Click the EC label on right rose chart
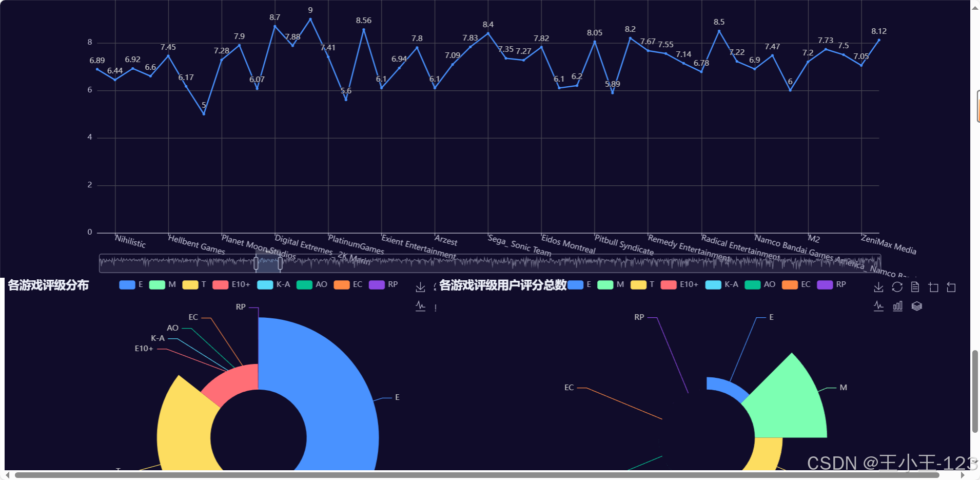This screenshot has height=480, width=980. click(x=569, y=388)
